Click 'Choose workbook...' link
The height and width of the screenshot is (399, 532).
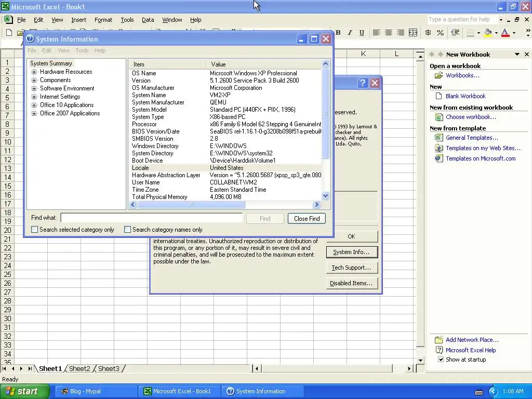click(471, 117)
